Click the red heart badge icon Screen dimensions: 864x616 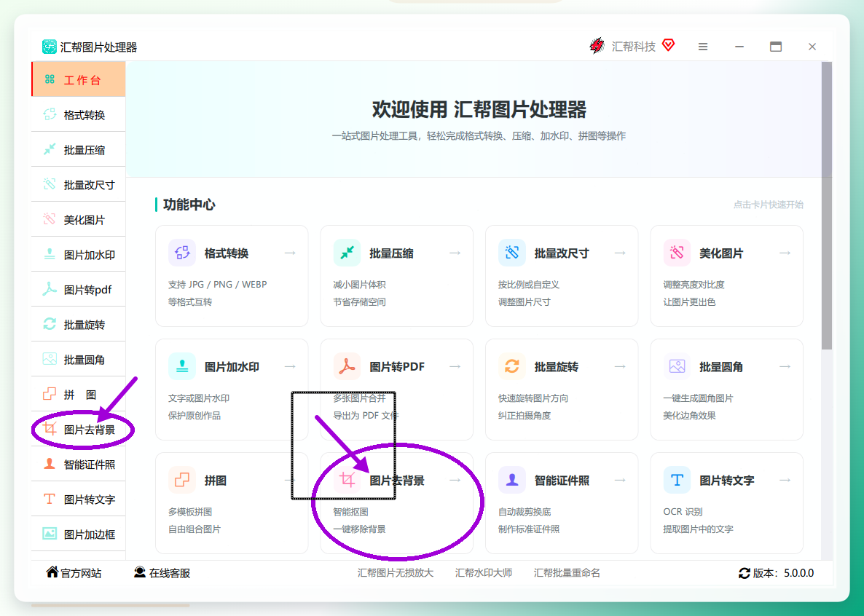[x=668, y=45]
